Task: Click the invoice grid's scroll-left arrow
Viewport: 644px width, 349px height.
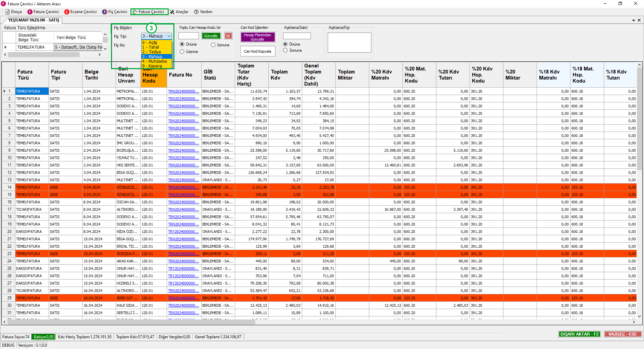Action: [4, 322]
